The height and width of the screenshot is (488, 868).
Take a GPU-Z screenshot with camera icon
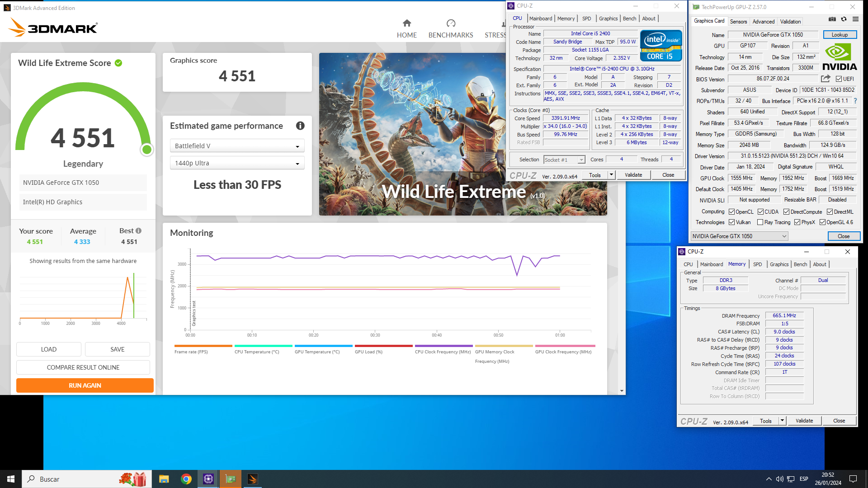point(832,19)
